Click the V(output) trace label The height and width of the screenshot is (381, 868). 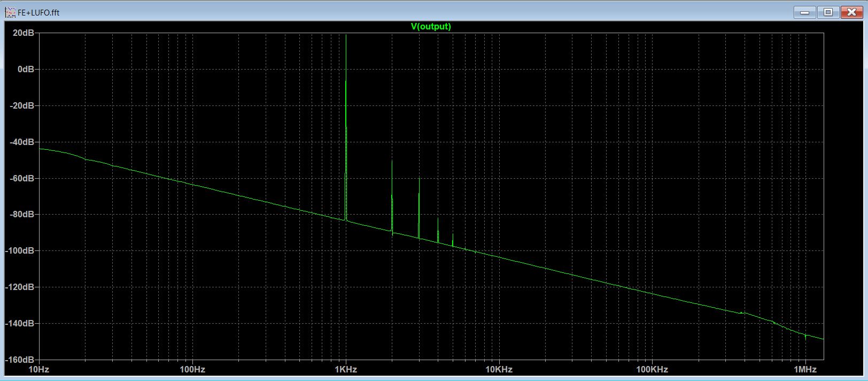[x=431, y=26]
